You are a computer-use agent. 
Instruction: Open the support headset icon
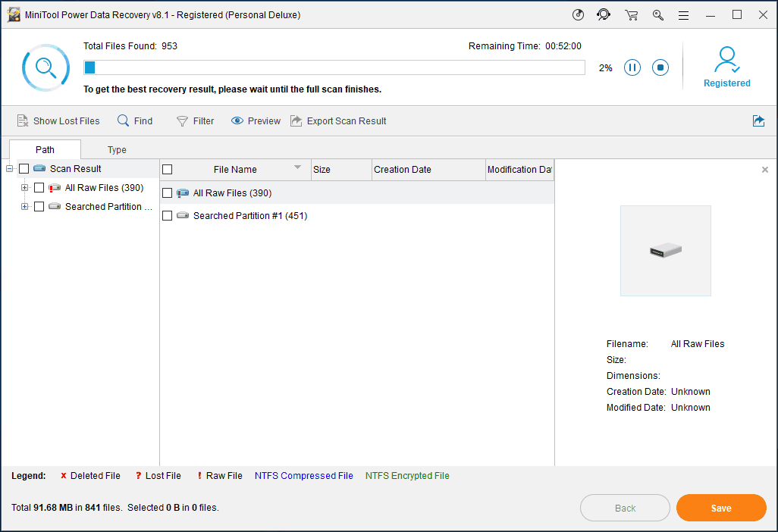(x=604, y=15)
